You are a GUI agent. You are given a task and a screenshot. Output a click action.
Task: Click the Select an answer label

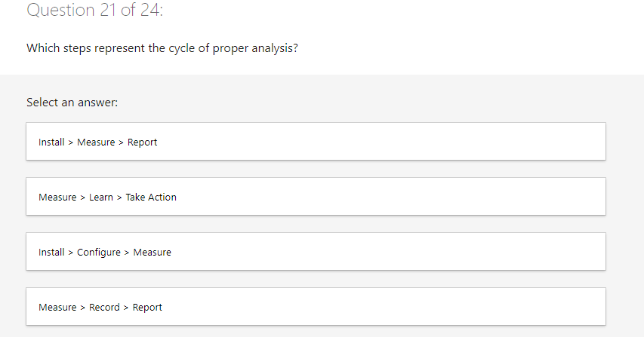[x=72, y=102]
